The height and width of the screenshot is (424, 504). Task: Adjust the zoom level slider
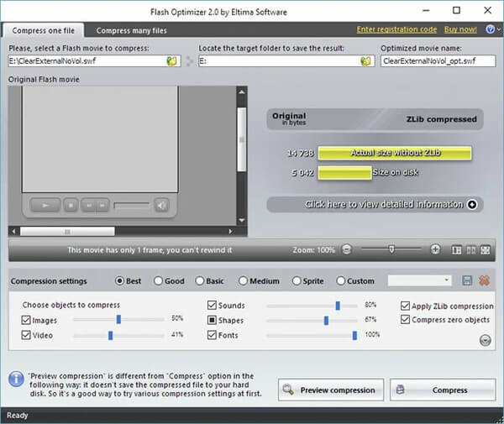[391, 249]
